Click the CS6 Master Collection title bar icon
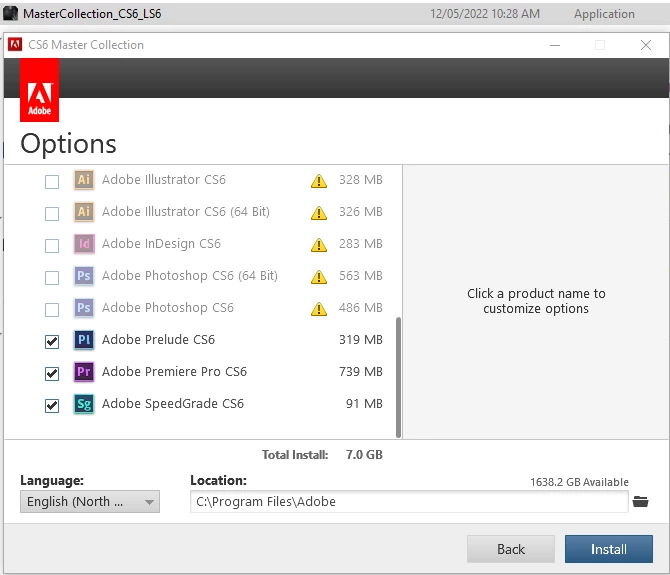Viewport: 670px width, 575px height. (15, 44)
